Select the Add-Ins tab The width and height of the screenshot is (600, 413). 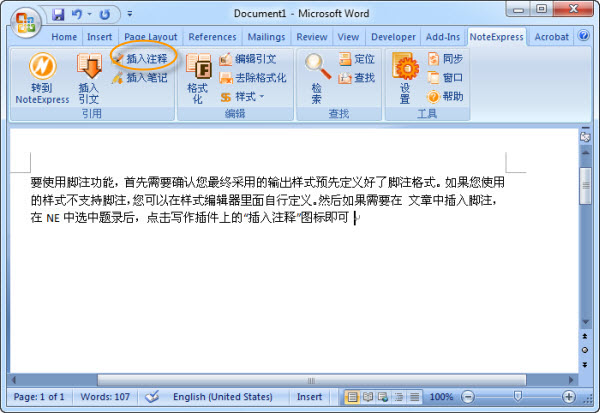tap(443, 37)
